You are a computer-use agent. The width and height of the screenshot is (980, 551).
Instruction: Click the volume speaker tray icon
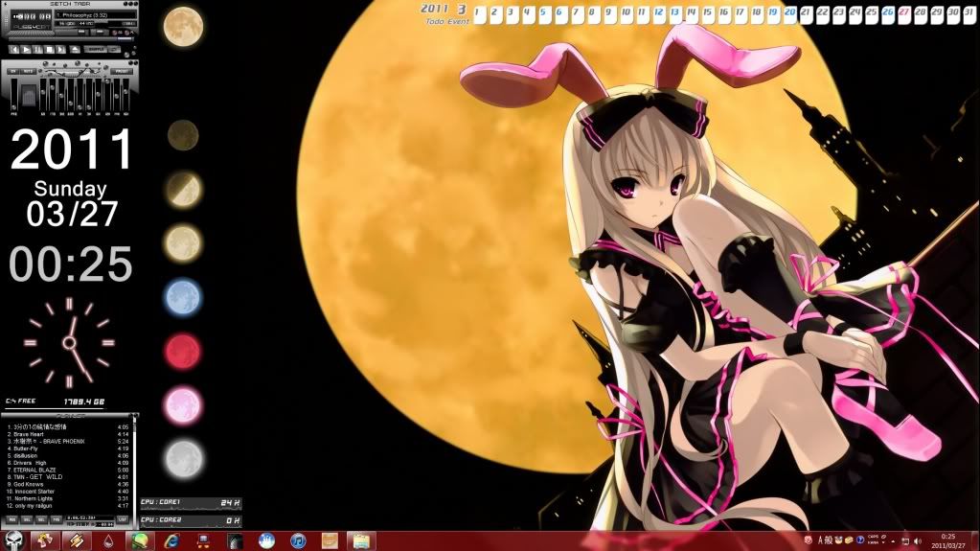coord(918,541)
